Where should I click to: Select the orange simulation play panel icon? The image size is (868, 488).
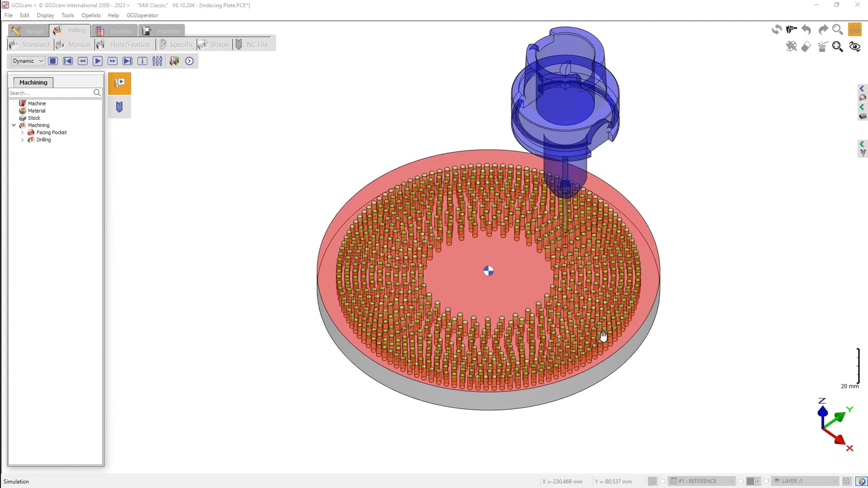point(120,84)
